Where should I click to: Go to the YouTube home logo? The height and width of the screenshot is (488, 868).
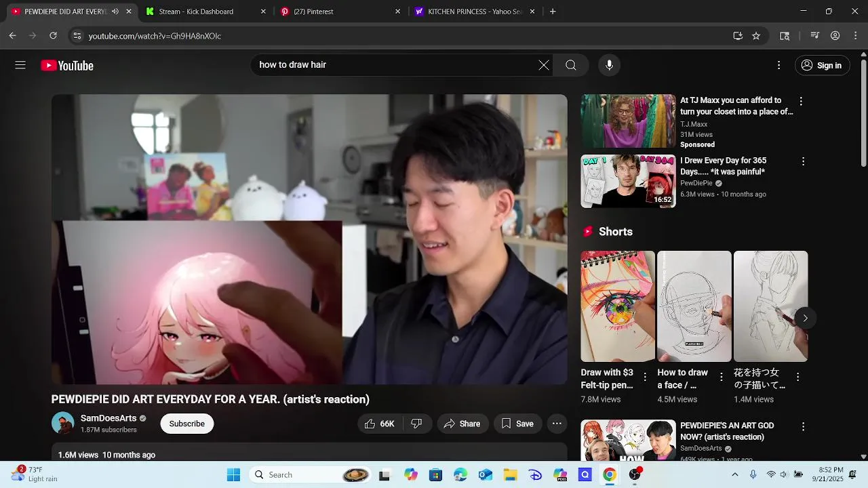(67, 66)
